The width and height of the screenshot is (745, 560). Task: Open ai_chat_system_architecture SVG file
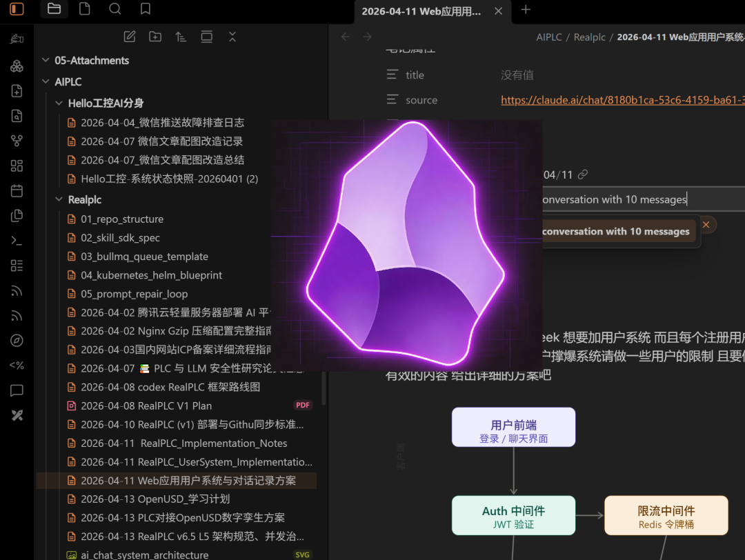[x=144, y=554]
